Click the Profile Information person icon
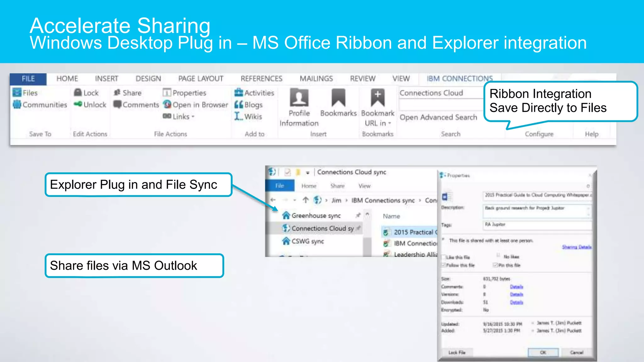 pyautogui.click(x=299, y=98)
